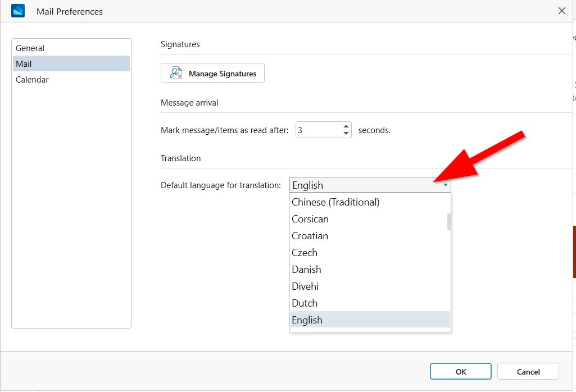Select the highlighted English option
576x392 pixels.
(307, 320)
